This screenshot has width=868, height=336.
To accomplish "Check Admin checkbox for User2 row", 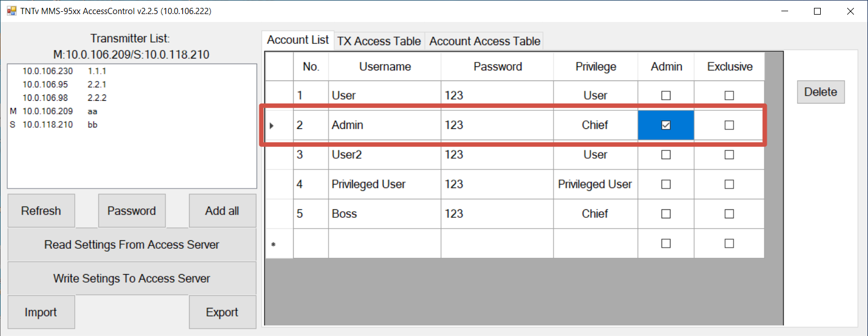I will pos(666,155).
